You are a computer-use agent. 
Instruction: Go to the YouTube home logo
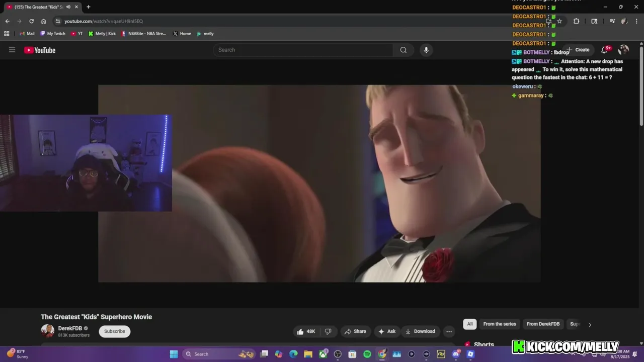pos(40,50)
